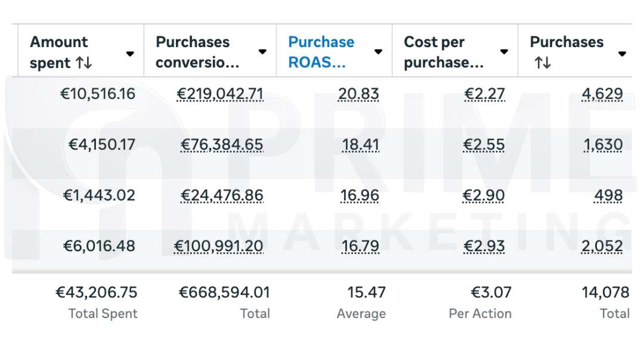Expand Purchase ROAS column dropdown arrow
Viewport: 644px width, 358px height.
pos(378,52)
